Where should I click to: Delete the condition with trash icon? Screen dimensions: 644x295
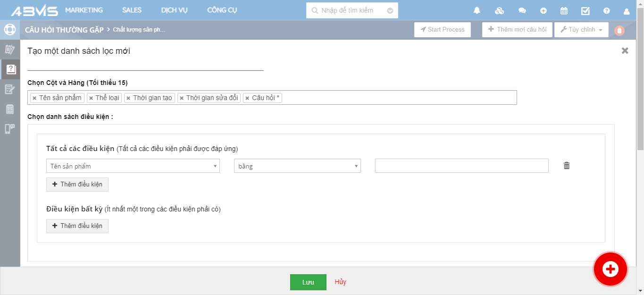pyautogui.click(x=567, y=166)
